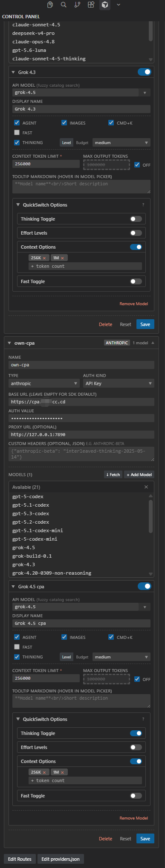Click the Available models list scrollbar
The width and height of the screenshot is (165, 868).
click(151, 516)
